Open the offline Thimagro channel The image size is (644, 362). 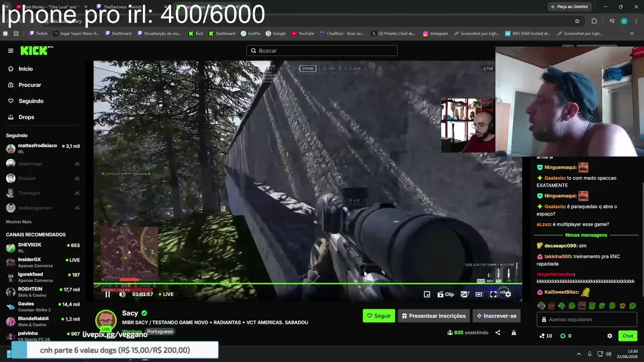coord(43,193)
